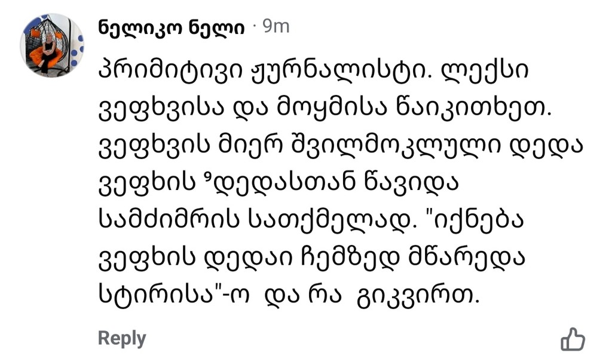The width and height of the screenshot is (612, 364).
Task: Click the 9m timestamp
Action: (276, 27)
